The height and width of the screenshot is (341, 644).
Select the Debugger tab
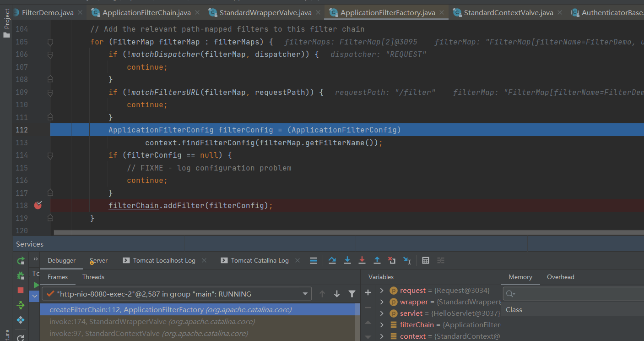click(x=62, y=260)
